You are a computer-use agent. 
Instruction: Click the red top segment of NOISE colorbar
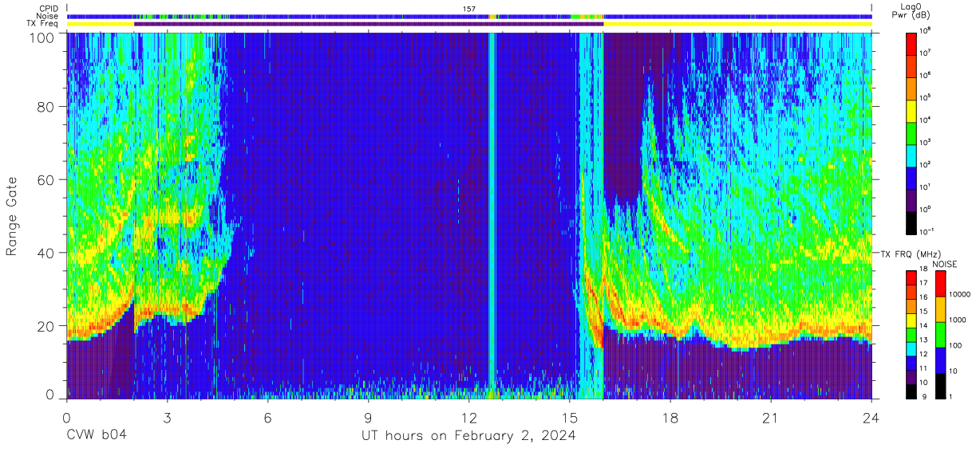940,282
